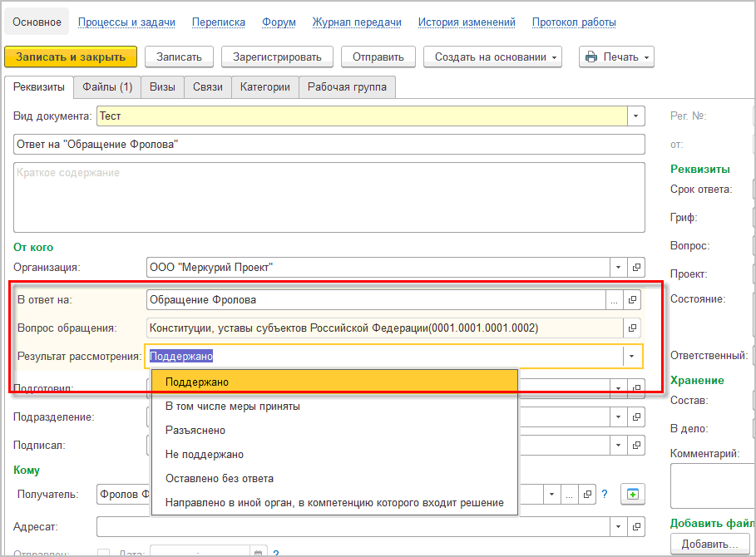The image size is (756, 557).
Task: Open 'Процессы и задачи' link
Action: click(x=126, y=22)
